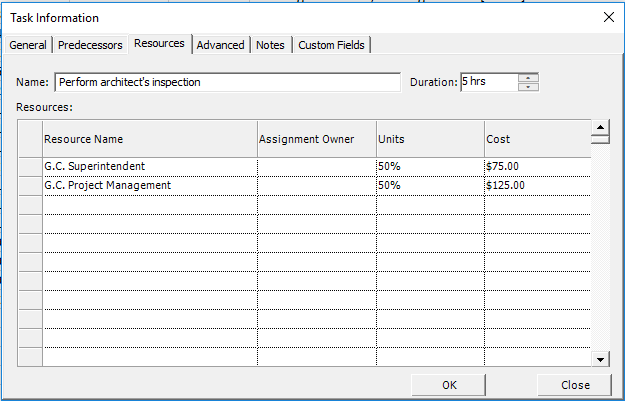
Task: Click the resources list scroll up arrow
Action: pos(600,128)
